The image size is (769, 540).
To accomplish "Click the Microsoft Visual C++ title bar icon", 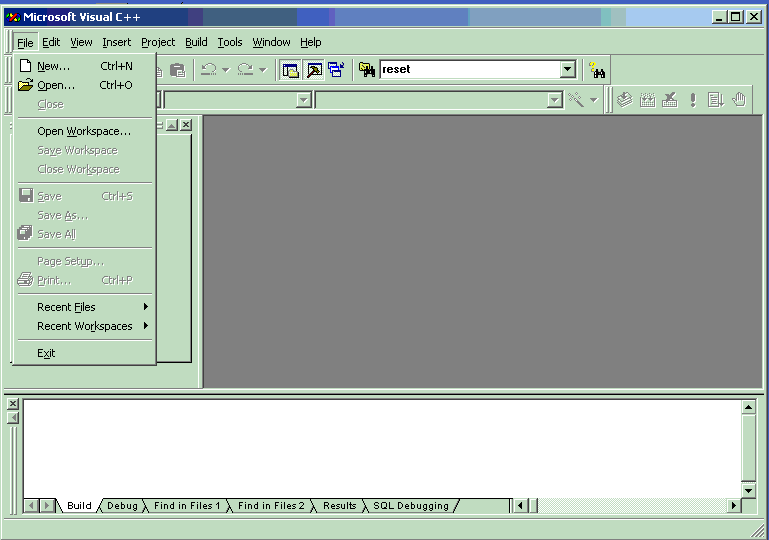I will tap(13, 17).
